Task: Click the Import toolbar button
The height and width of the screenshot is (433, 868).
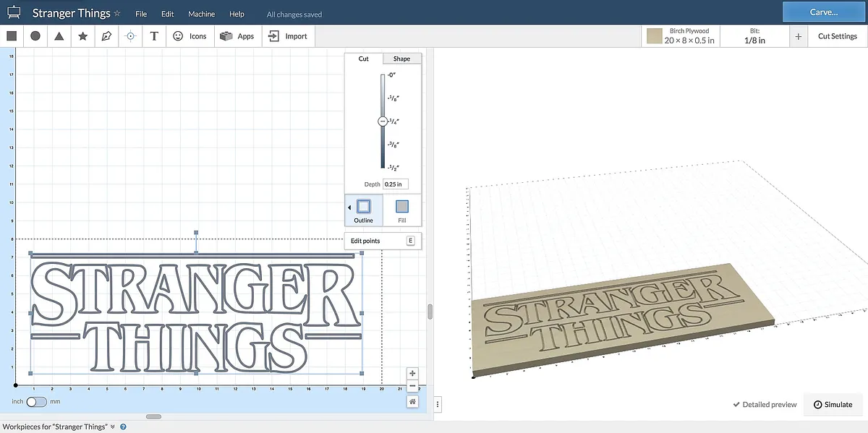Action: click(x=287, y=36)
